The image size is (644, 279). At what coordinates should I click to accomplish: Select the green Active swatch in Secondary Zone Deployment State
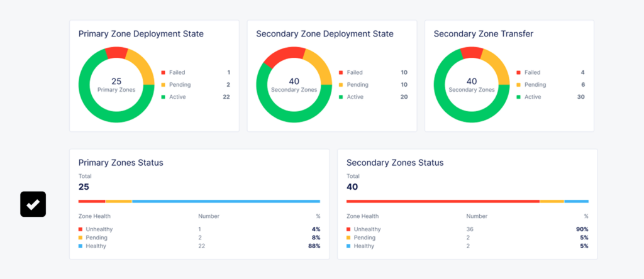coord(340,97)
